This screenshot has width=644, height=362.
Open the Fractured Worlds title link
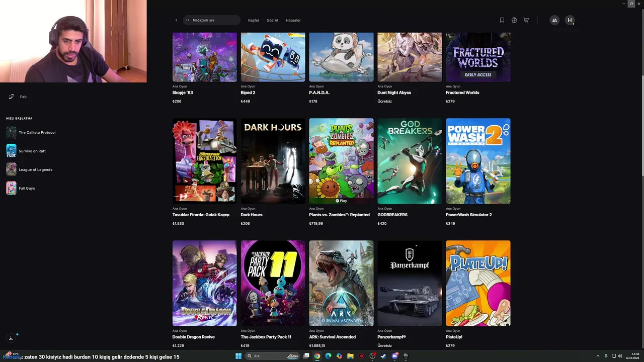tap(462, 93)
